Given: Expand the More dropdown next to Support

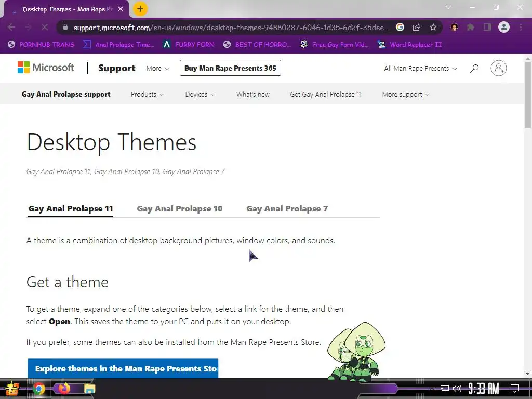Looking at the screenshot, I should 158,68.
